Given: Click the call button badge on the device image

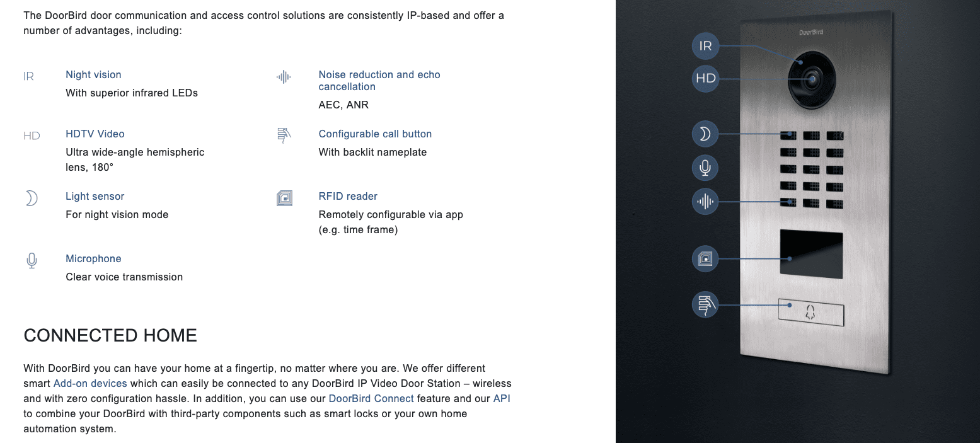Looking at the screenshot, I should [x=705, y=305].
